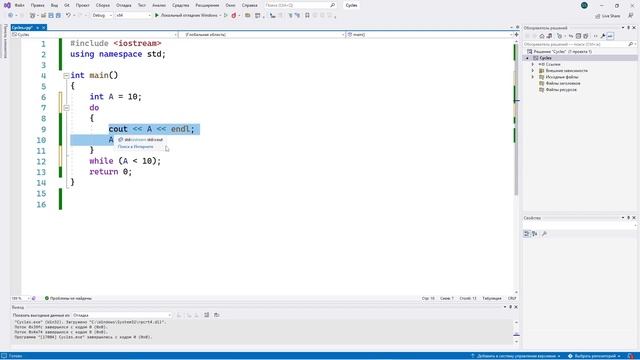The image size is (640, 360).
Task: Click the Undo toolbar icon
Action: click(x=68, y=15)
